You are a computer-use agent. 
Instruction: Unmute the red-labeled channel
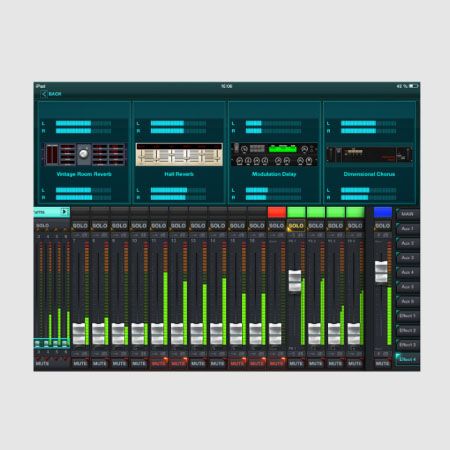coord(277,363)
